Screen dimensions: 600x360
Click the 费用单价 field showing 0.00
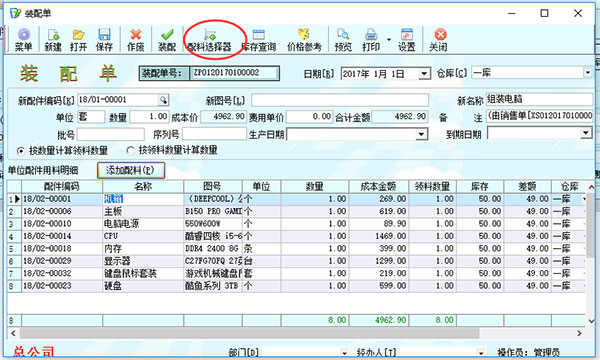310,117
